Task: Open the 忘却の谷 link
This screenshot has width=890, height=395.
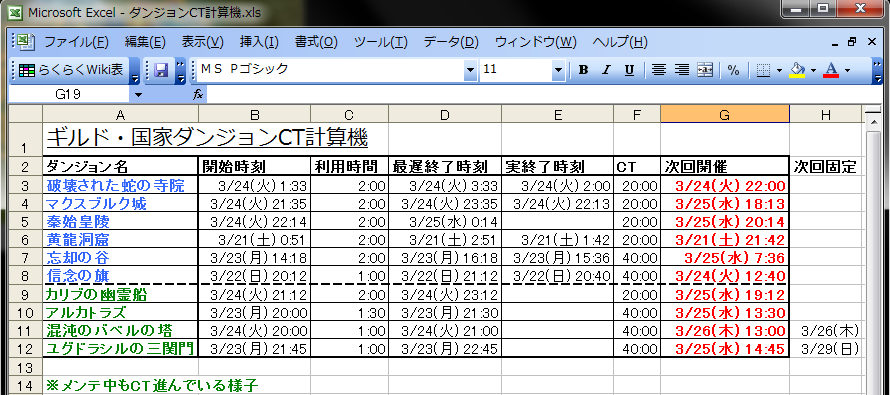Action: [x=77, y=258]
